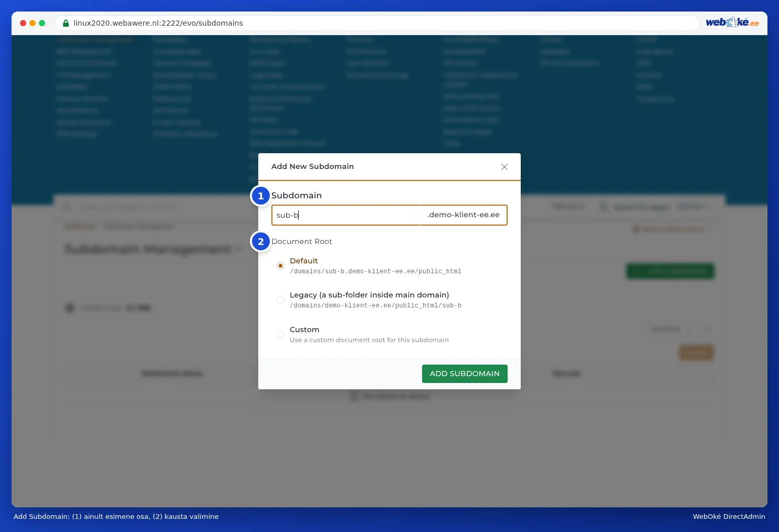
Task: Click the WebOké logo
Action: 732,23
